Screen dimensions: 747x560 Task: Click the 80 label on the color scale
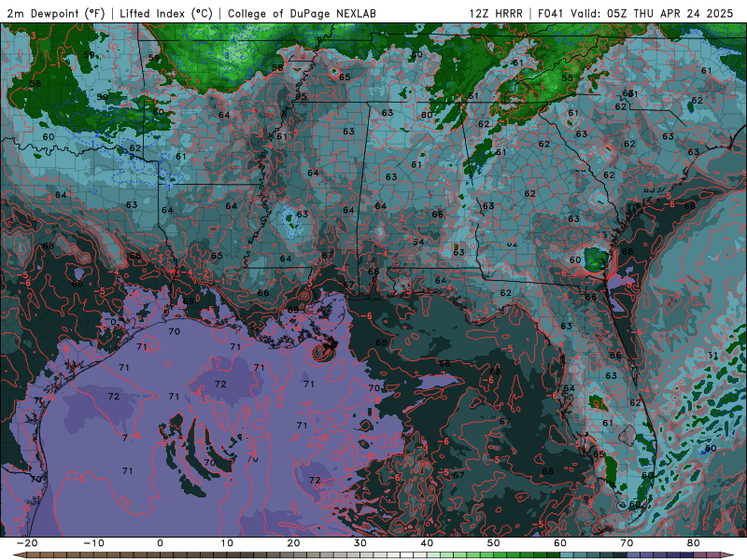[x=694, y=543]
